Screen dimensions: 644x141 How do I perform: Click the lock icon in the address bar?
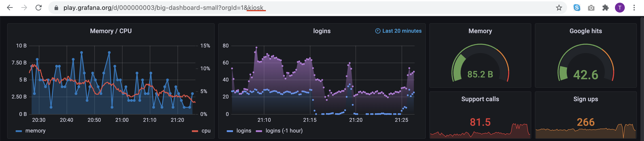coord(56,8)
